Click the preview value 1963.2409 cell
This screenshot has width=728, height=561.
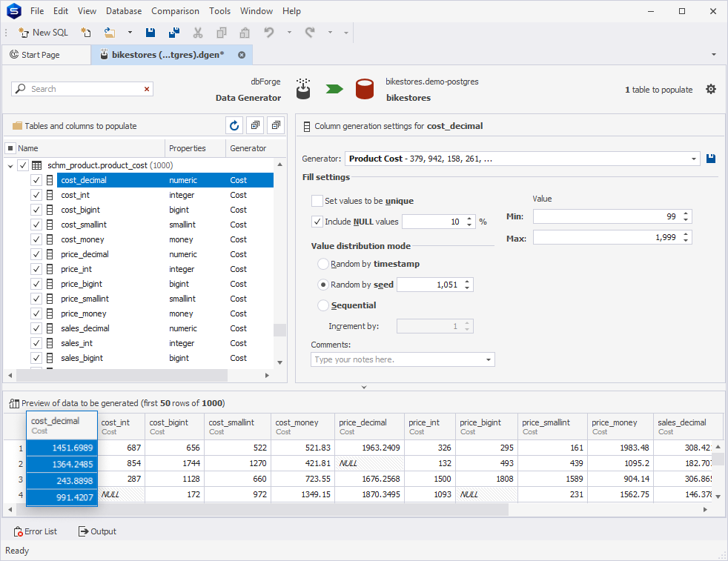pyautogui.click(x=369, y=448)
